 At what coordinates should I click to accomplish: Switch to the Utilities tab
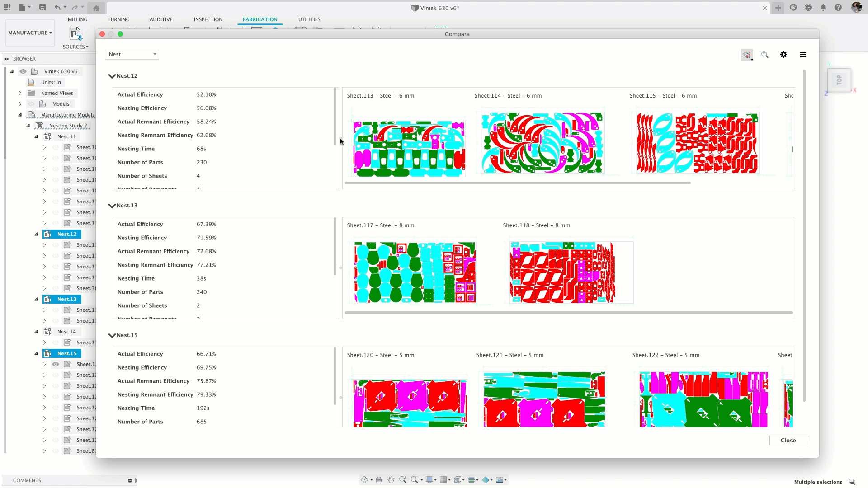click(x=309, y=19)
